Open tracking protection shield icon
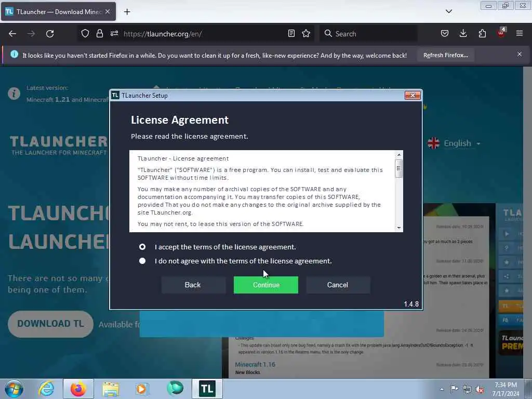Viewport: 532px width, 399px height. tap(85, 33)
